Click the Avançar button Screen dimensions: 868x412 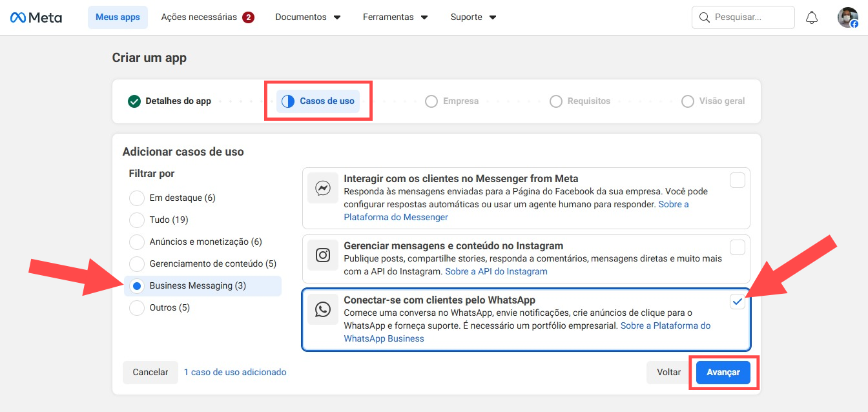click(723, 373)
